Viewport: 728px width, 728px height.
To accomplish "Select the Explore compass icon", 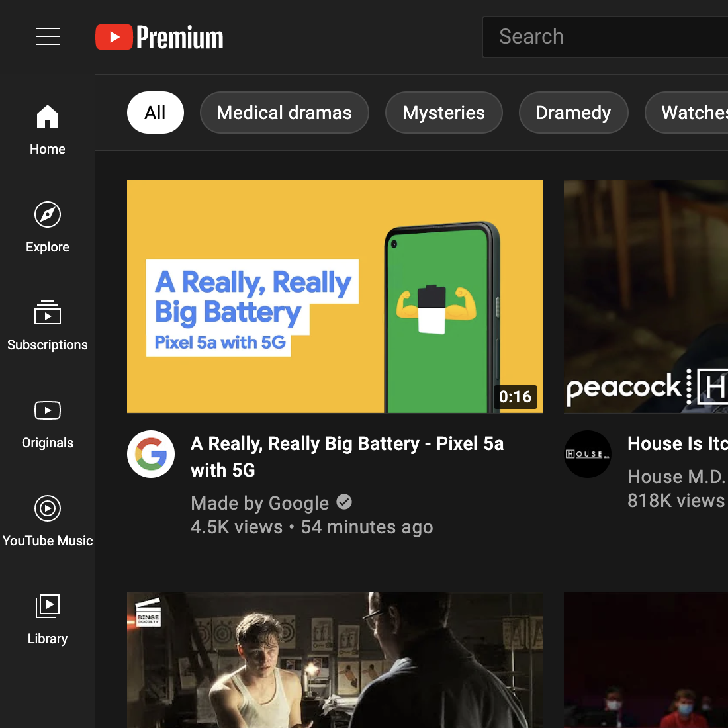I will 47,214.
